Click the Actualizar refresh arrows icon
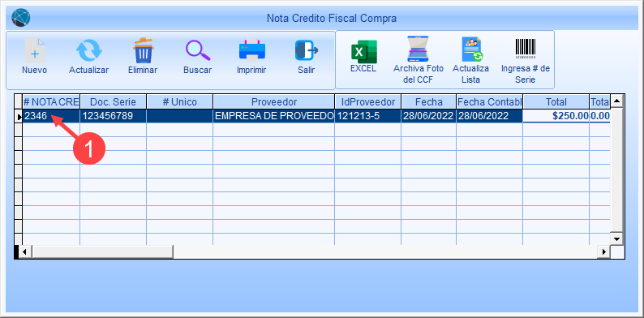The height and width of the screenshot is (318, 644). tap(88, 50)
